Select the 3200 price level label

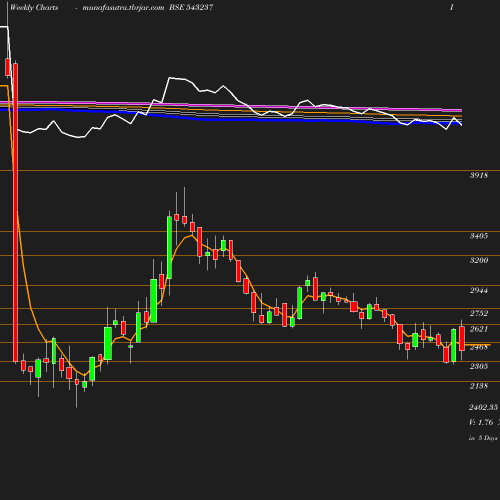(479, 260)
